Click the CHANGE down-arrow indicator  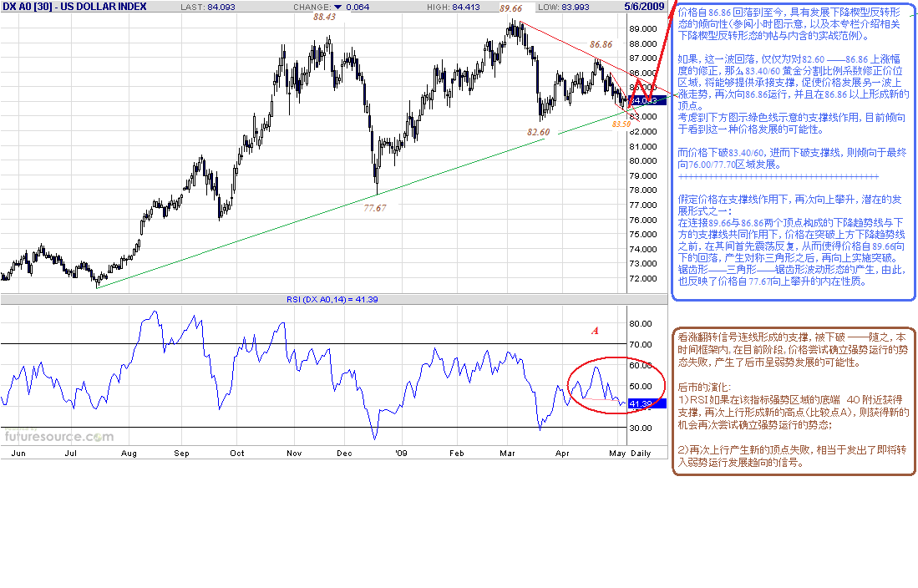coord(337,7)
